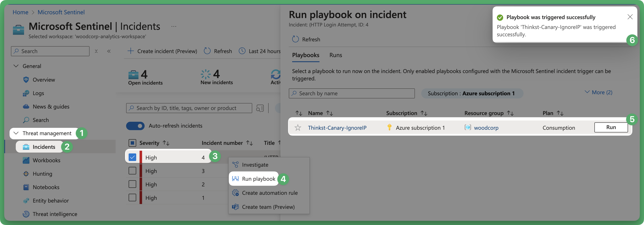Switch to the Playbooks tab
The width and height of the screenshot is (644, 225).
[305, 55]
